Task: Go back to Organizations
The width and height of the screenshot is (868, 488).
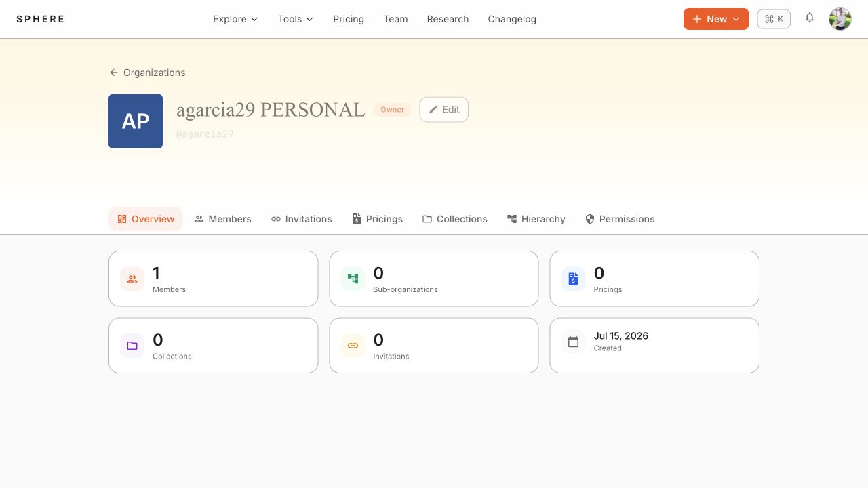Action: [x=147, y=73]
